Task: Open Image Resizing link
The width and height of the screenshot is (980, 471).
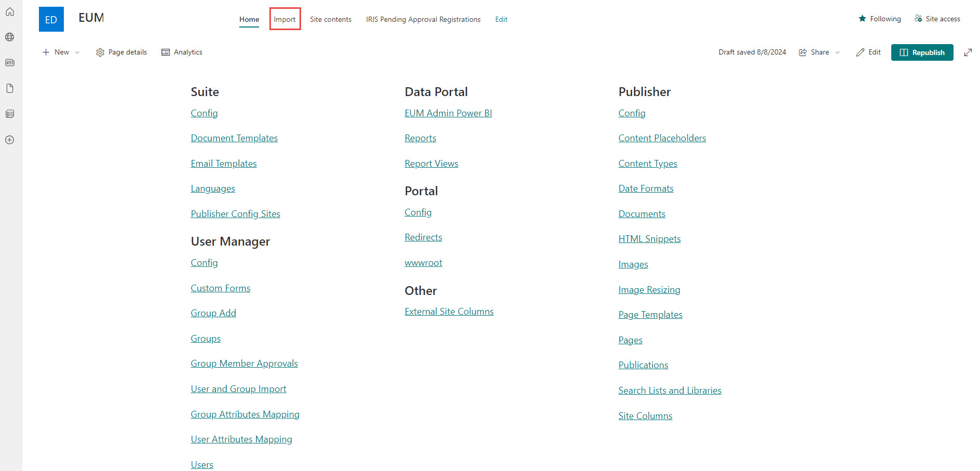Action: [649, 290]
